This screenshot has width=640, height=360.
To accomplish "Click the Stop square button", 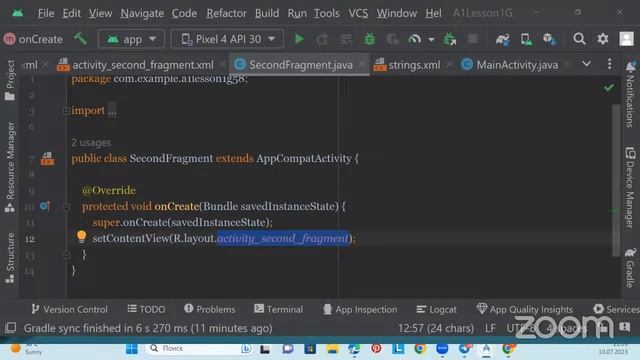I will coord(473,39).
